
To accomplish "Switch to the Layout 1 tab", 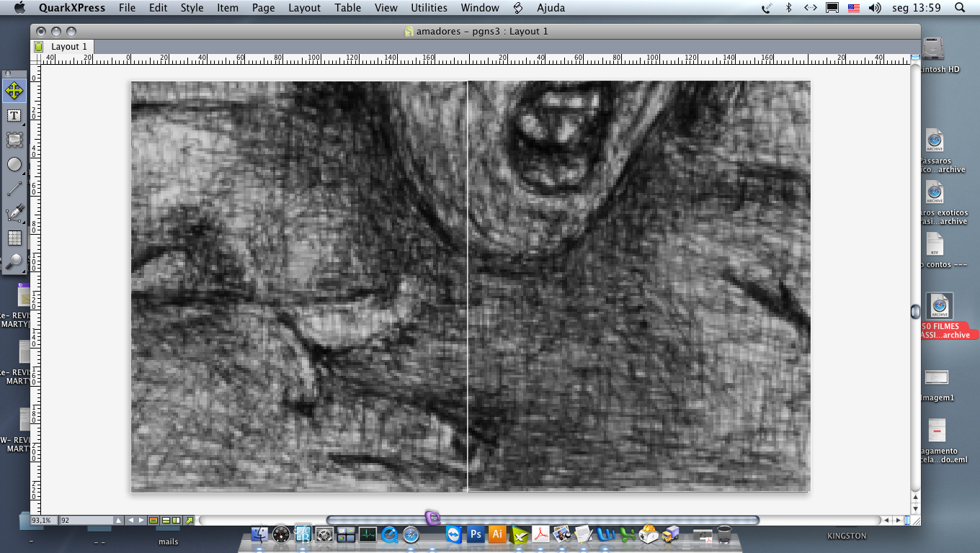I will tap(68, 47).
